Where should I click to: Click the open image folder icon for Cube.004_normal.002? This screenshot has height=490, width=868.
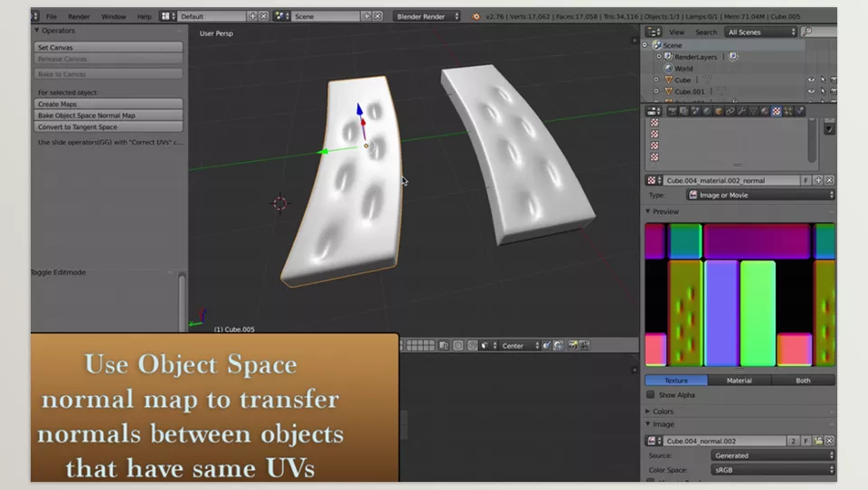click(x=817, y=440)
